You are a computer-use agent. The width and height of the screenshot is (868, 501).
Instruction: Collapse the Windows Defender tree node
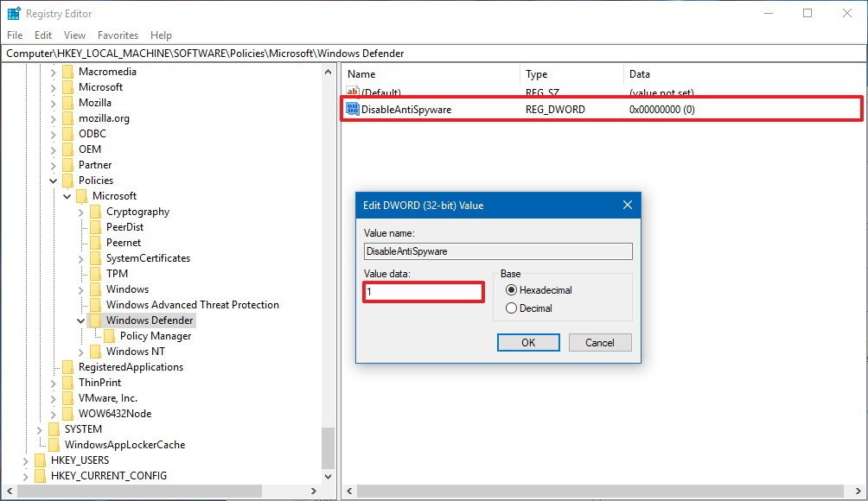coord(80,320)
